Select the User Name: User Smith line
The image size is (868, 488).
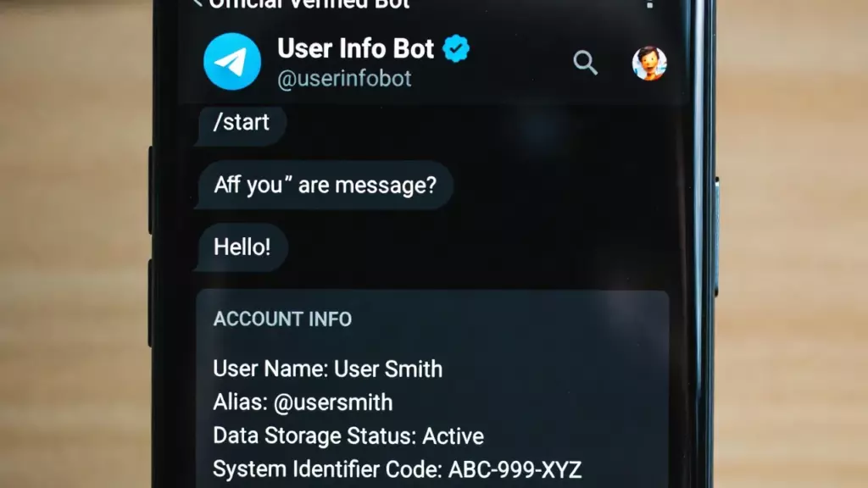[x=328, y=369]
